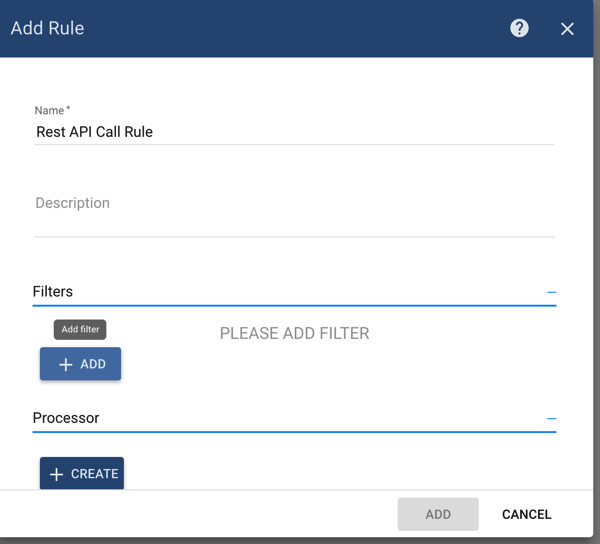Click the Add filter tooltip bubble
The width and height of the screenshot is (600, 544).
pyautogui.click(x=80, y=329)
